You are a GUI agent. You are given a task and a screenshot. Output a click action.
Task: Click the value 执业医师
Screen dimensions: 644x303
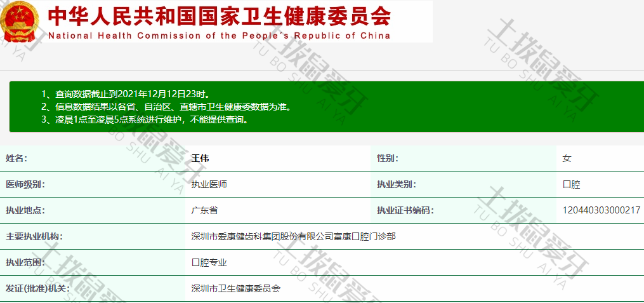209,184
